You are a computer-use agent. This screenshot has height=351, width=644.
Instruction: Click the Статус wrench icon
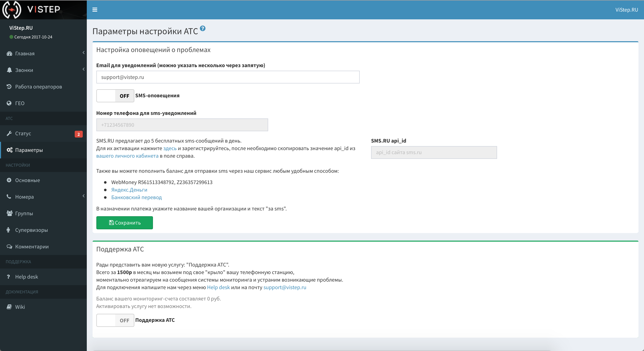(9, 133)
